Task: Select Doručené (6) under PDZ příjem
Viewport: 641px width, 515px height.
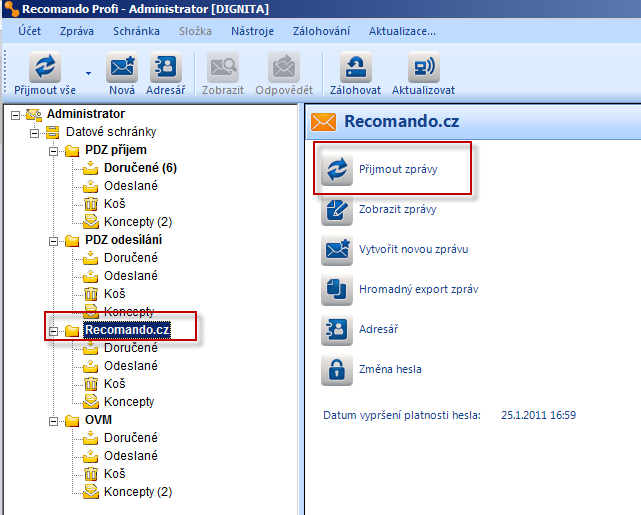Action: (140, 168)
